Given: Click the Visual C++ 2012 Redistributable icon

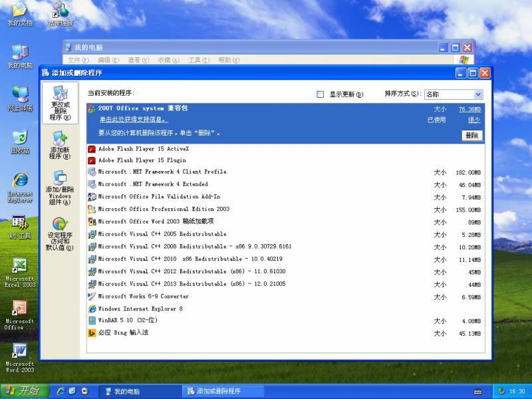Looking at the screenshot, I should tap(92, 271).
